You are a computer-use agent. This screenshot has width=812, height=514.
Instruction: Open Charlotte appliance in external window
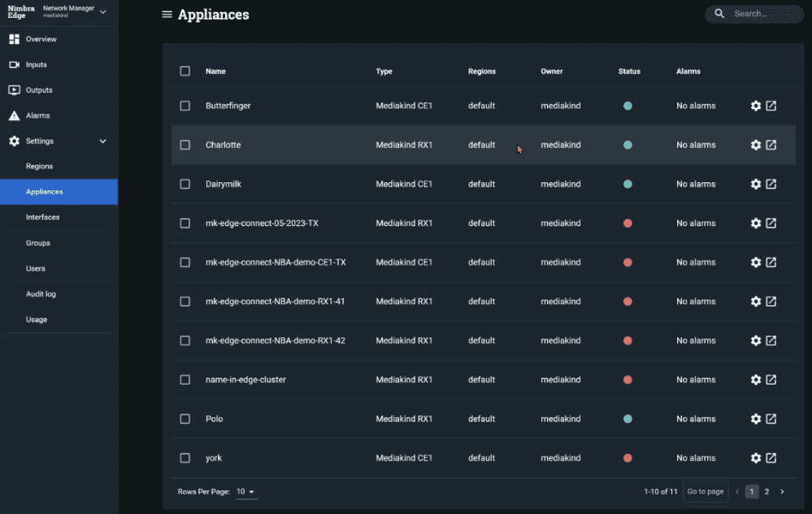(771, 145)
